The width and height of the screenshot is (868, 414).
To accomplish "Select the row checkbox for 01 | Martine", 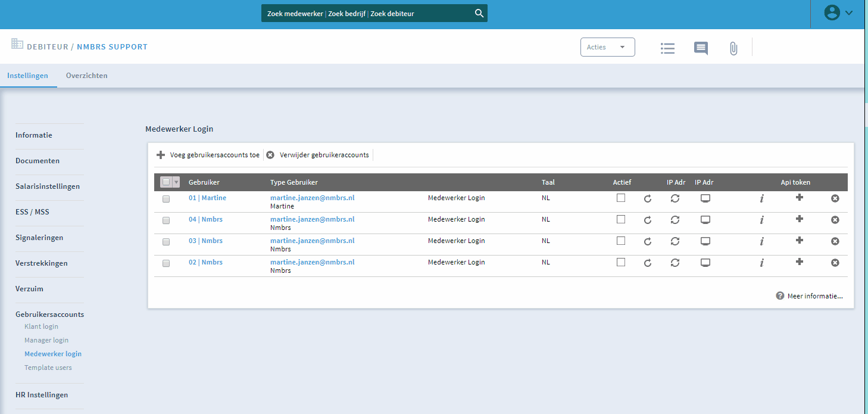I will [166, 199].
